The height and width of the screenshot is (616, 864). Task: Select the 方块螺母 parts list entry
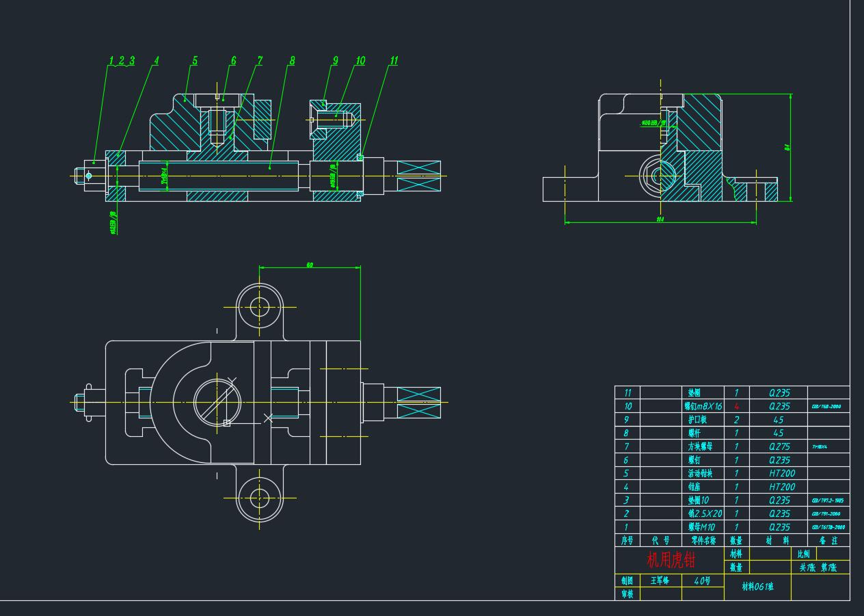[x=702, y=446]
